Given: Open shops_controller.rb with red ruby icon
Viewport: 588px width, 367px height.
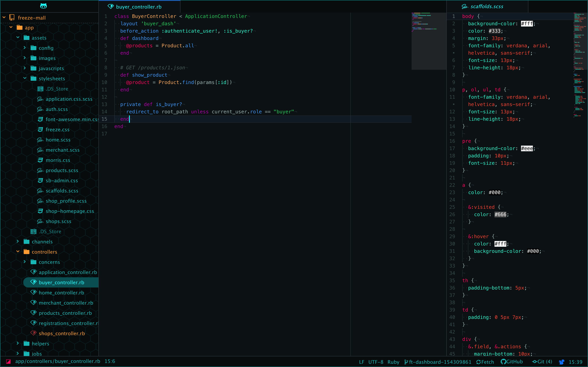Looking at the screenshot, I should 62,334.
